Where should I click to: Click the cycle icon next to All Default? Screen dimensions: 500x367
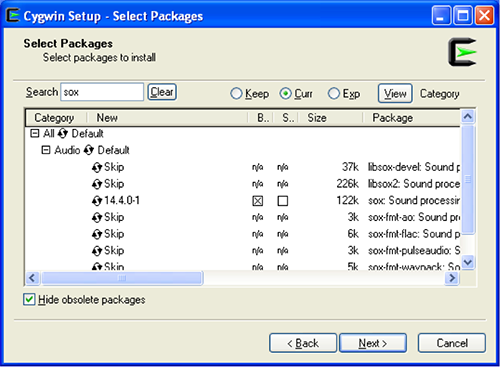coord(63,134)
